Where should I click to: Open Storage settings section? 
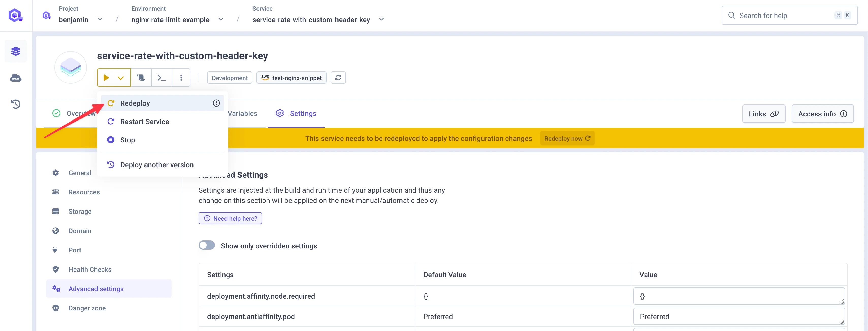[x=109, y=212]
